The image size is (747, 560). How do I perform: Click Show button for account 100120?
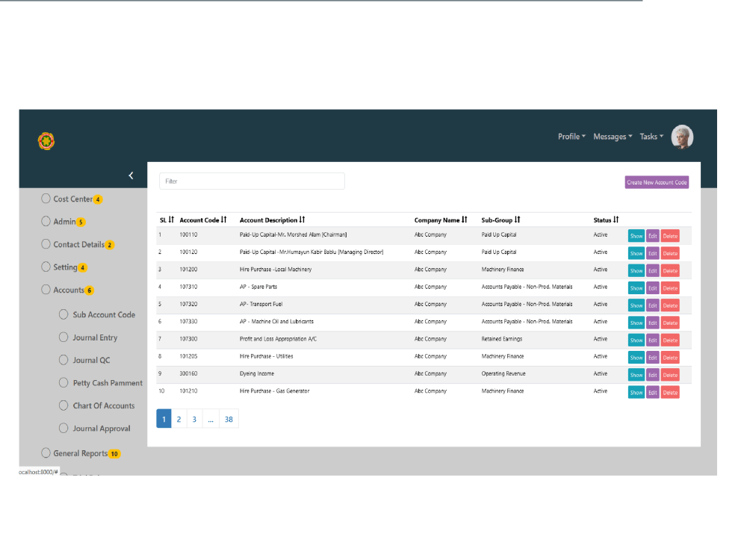pos(636,253)
